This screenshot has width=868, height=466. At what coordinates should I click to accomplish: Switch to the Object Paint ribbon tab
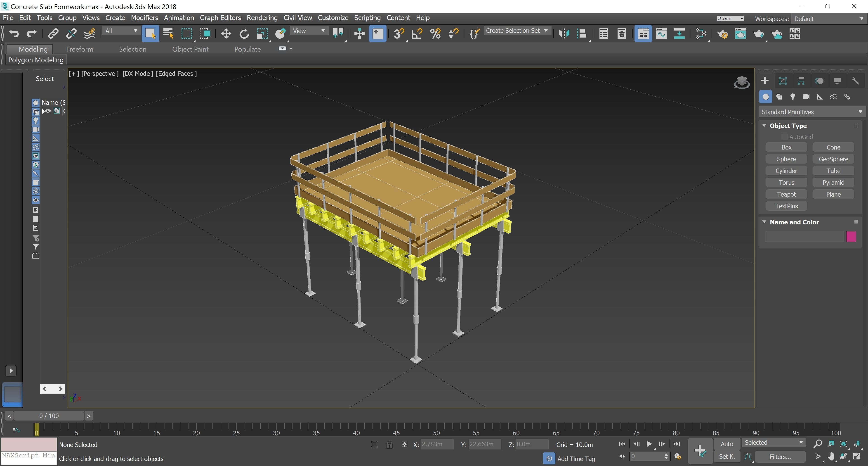click(x=190, y=49)
